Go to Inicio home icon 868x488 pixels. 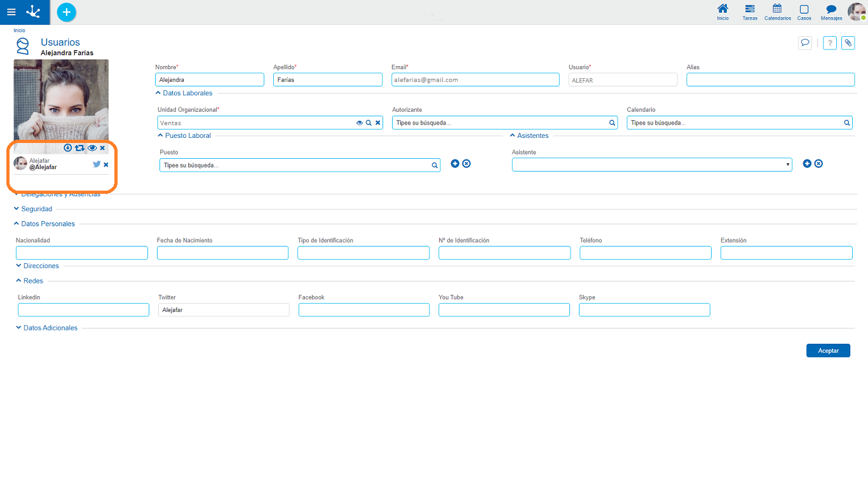click(722, 12)
